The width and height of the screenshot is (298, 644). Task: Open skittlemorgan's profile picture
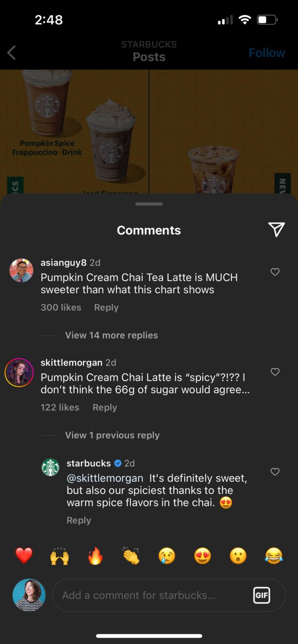[19, 372]
